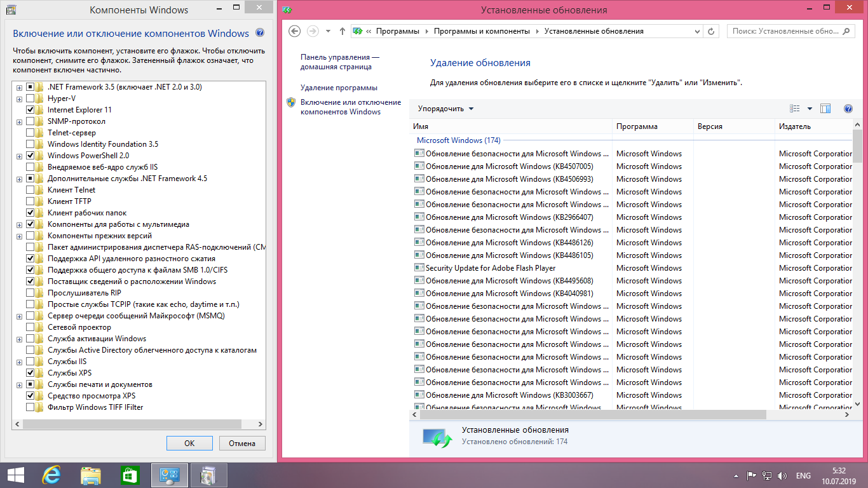The height and width of the screenshot is (488, 868).
Task: Sort by the Имя column header
Action: click(511, 126)
